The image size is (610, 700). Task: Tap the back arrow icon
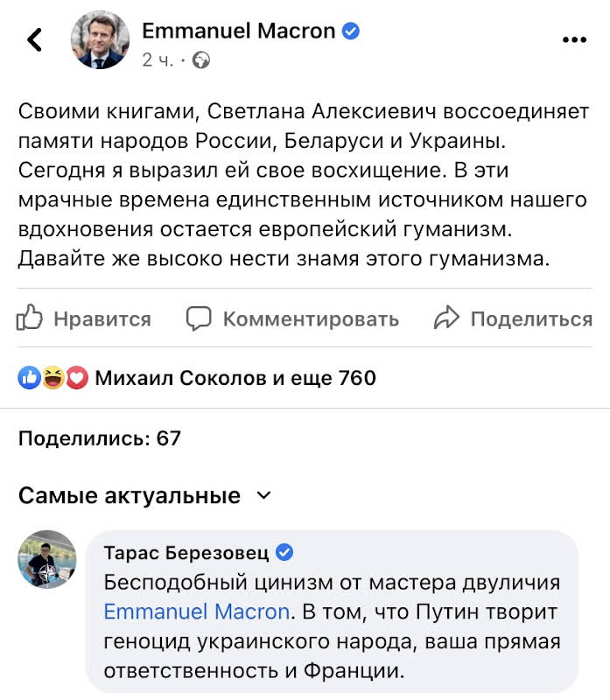[35, 39]
